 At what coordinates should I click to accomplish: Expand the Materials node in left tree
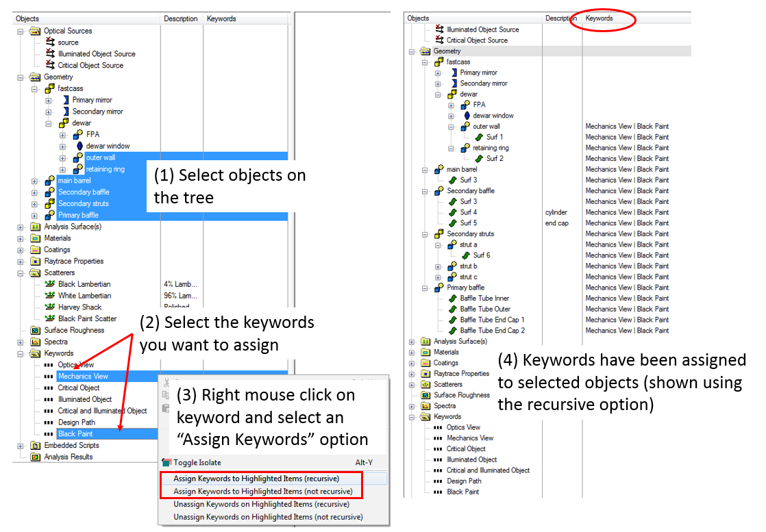(x=21, y=238)
